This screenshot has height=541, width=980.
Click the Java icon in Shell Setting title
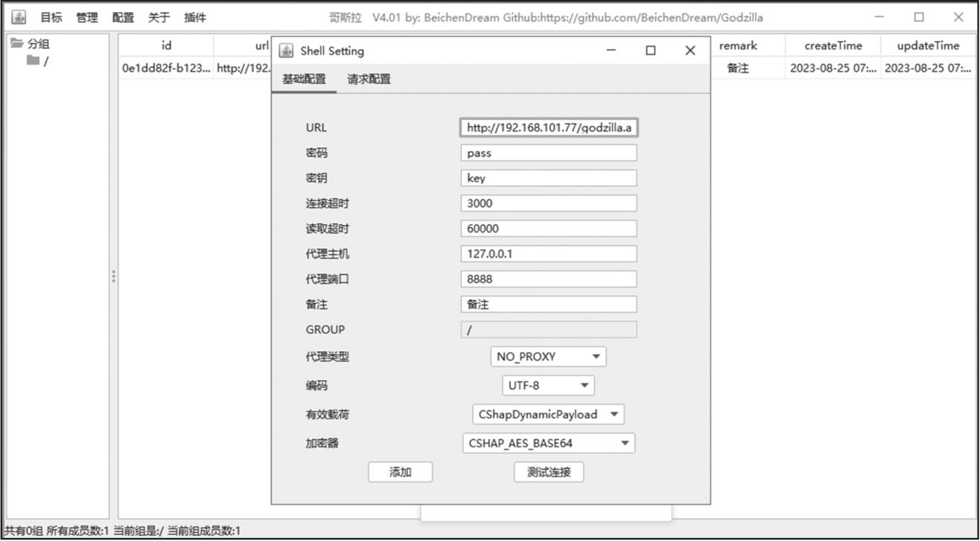(286, 51)
